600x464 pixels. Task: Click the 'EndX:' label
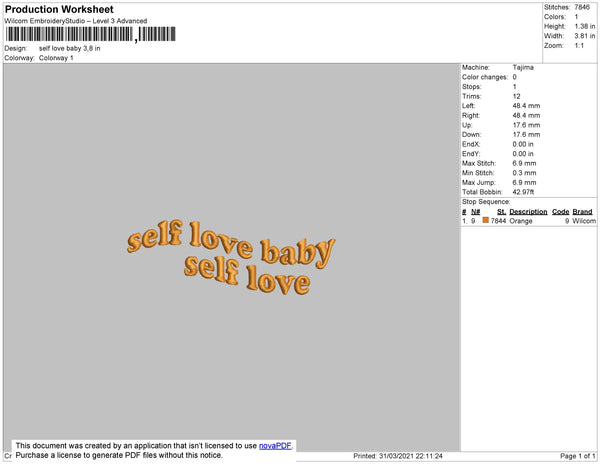coord(471,144)
